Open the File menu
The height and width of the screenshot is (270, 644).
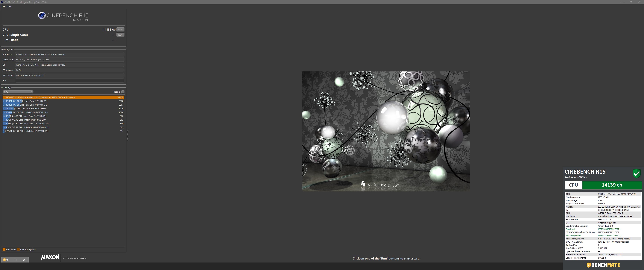(3, 6)
